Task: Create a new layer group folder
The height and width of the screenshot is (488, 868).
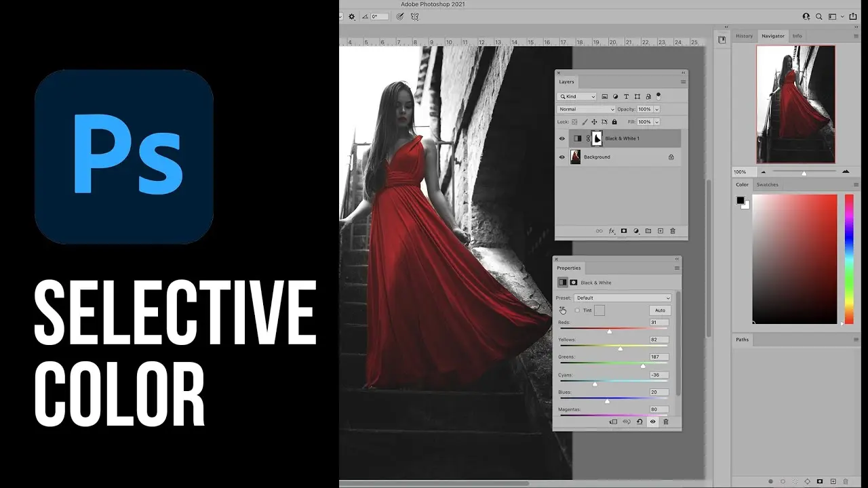Action: pos(648,231)
